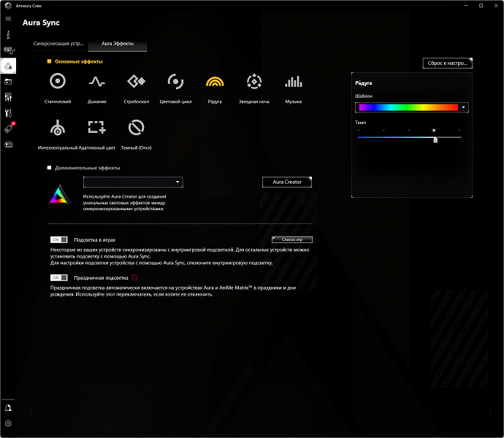Select the Starry night (Звездная ночь) effect
The width and height of the screenshot is (504, 438).
tap(253, 82)
